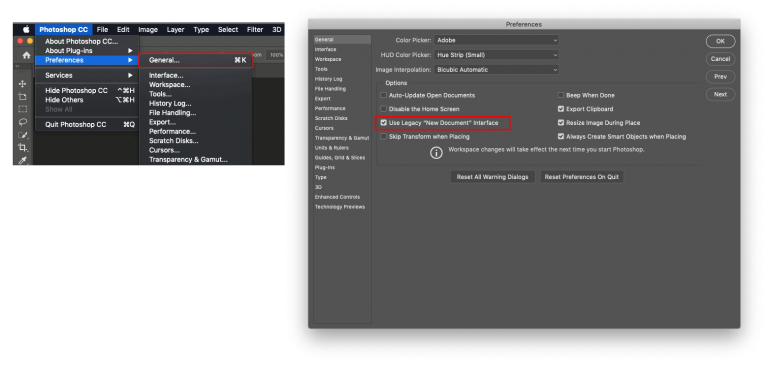Open the Select menu
The height and width of the screenshot is (365, 768).
tap(228, 29)
